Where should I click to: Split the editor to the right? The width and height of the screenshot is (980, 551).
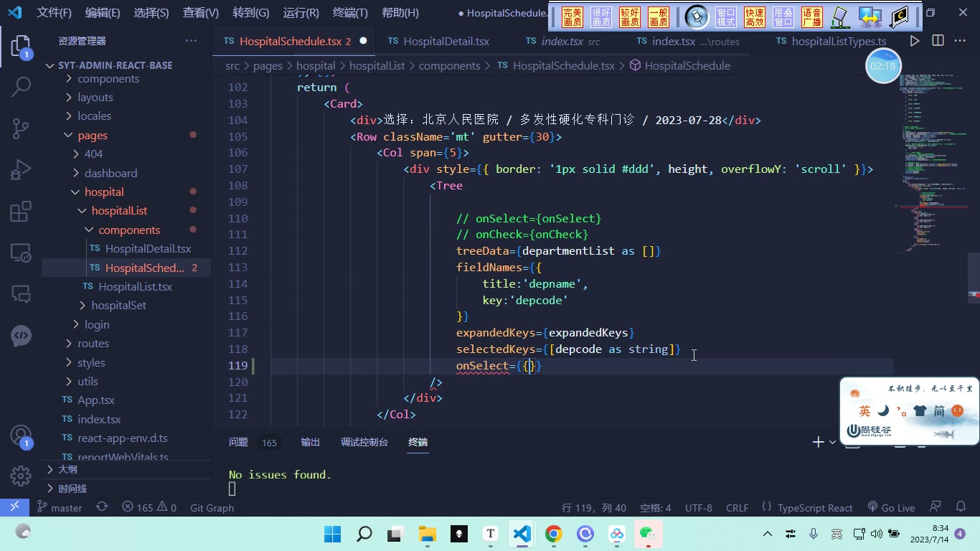[x=938, y=41]
